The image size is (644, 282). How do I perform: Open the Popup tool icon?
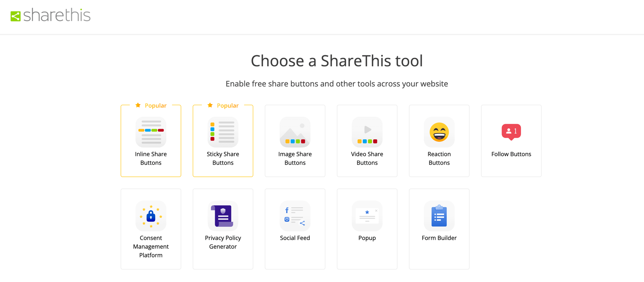(x=367, y=216)
